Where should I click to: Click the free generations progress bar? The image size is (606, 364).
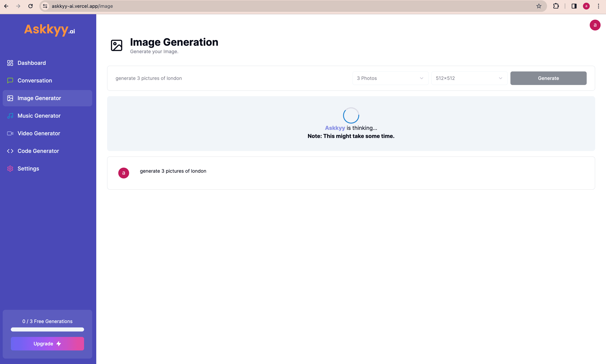pos(47,329)
